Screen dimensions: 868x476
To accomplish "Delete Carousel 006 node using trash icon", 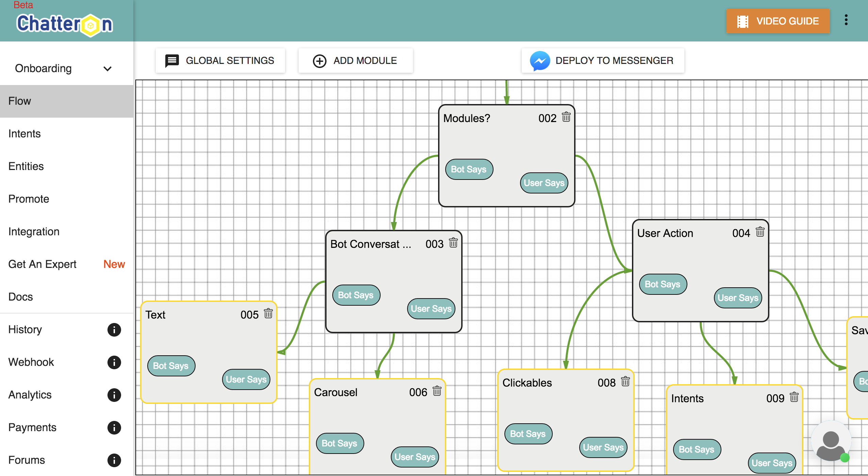I will [437, 391].
